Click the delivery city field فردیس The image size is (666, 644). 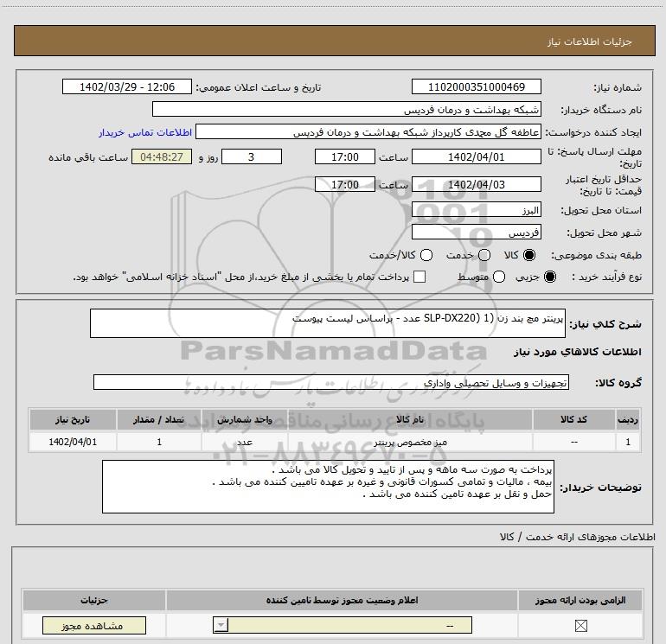(476, 233)
